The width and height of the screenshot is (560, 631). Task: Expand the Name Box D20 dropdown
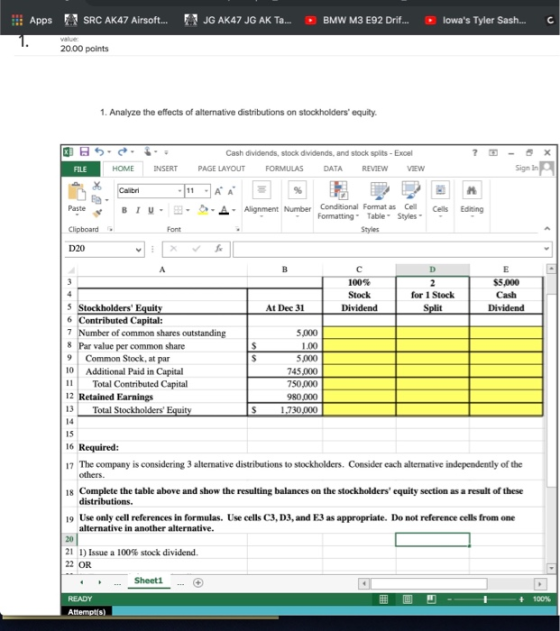pyautogui.click(x=138, y=249)
